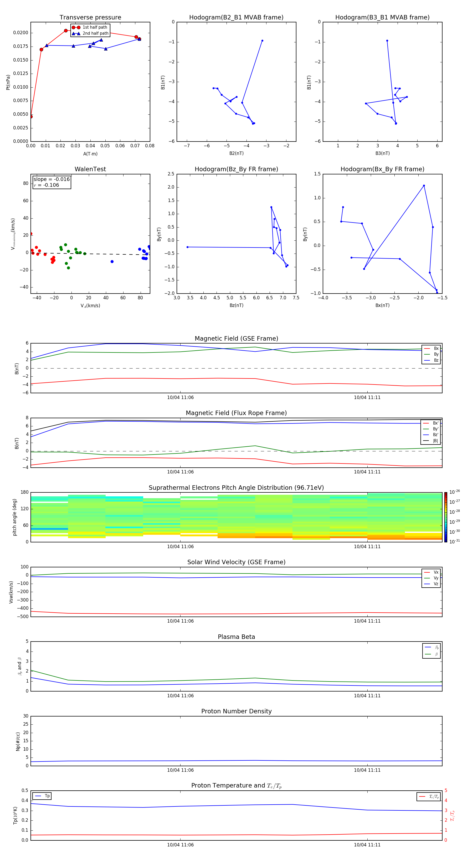Click '10/04 11:11' tick under Plasma Beta plot
Viewport: 473px width, 868px height.
tap(367, 696)
